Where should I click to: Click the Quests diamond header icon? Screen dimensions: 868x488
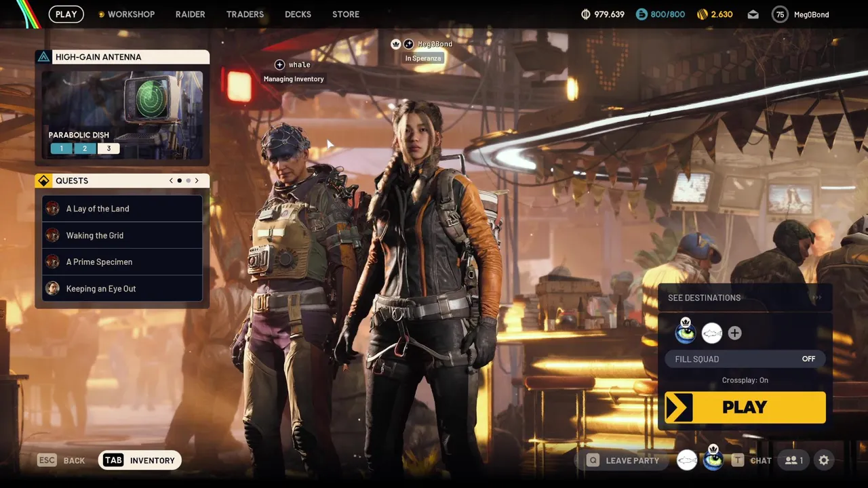pyautogui.click(x=43, y=181)
